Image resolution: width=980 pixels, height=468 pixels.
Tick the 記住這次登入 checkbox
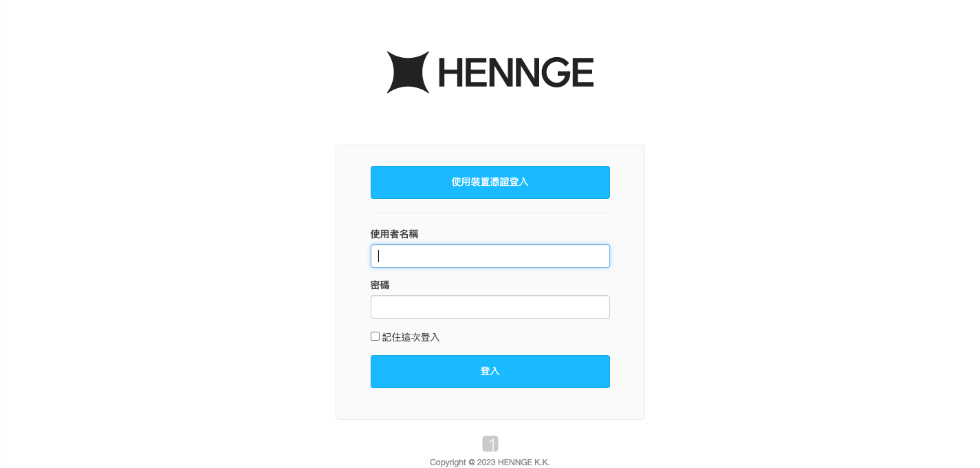coord(375,337)
